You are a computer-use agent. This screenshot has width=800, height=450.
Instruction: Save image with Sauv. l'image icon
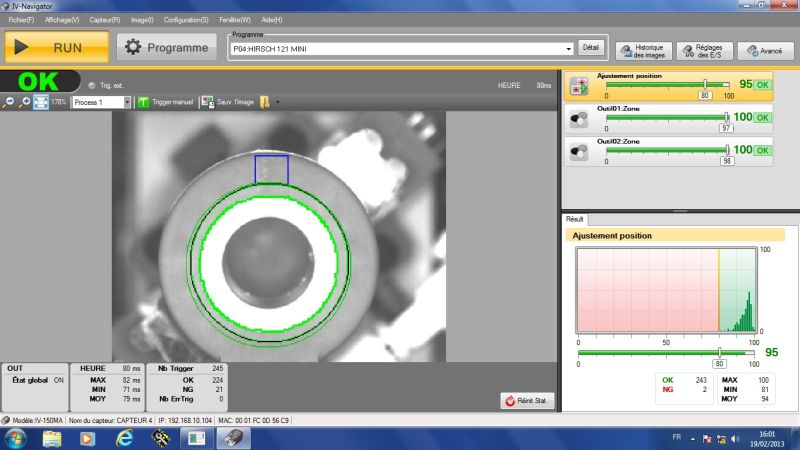(207, 102)
